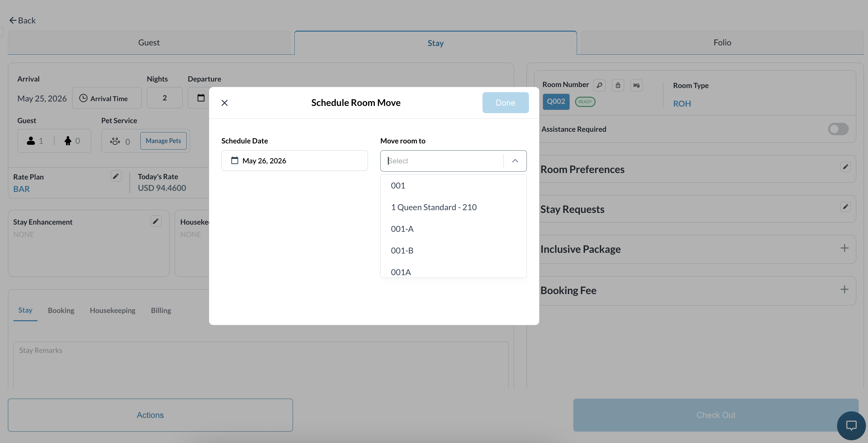
Task: Toggle Assistance Required switch
Action: point(838,129)
